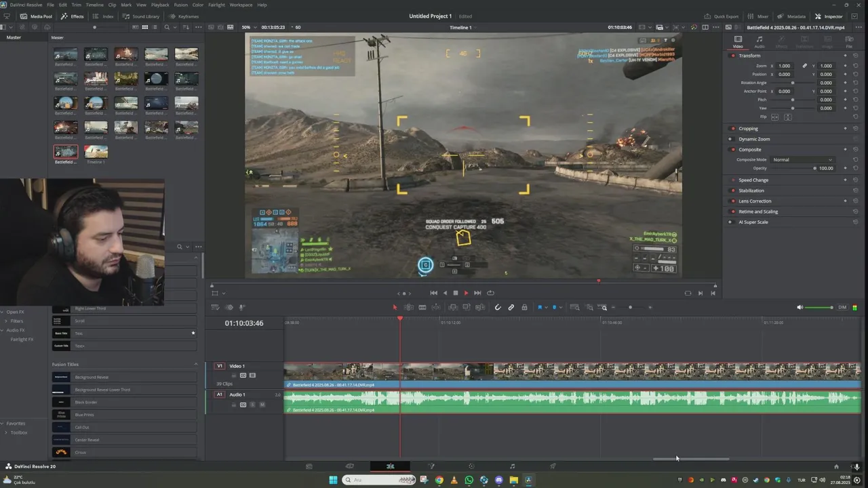
Task: Open timeline view options icon
Action: (215, 308)
